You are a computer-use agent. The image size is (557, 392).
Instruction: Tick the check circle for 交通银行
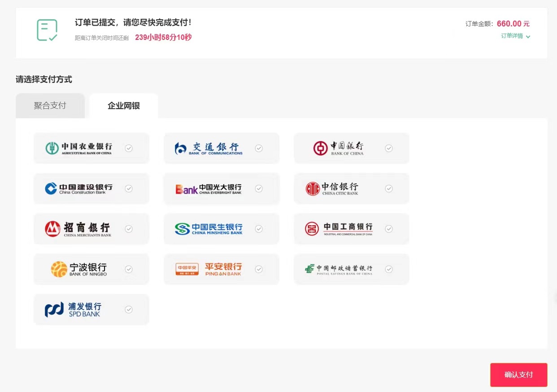259,148
